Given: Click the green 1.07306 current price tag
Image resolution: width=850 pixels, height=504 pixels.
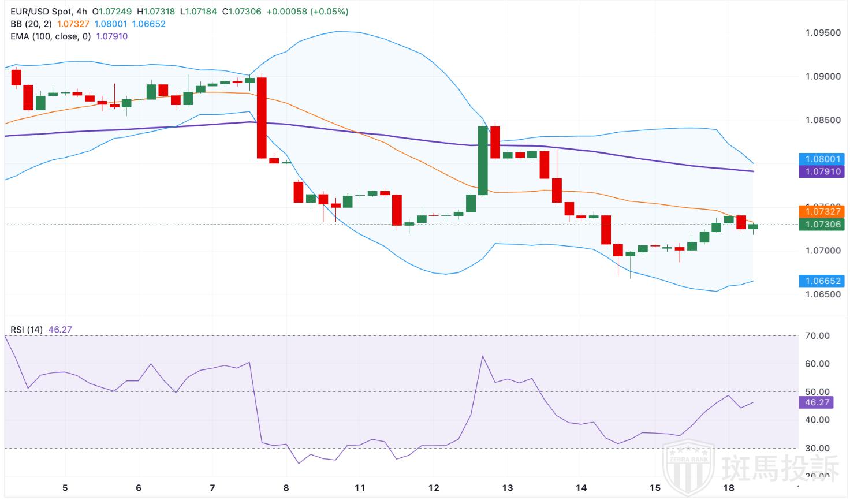Looking at the screenshot, I should (822, 225).
